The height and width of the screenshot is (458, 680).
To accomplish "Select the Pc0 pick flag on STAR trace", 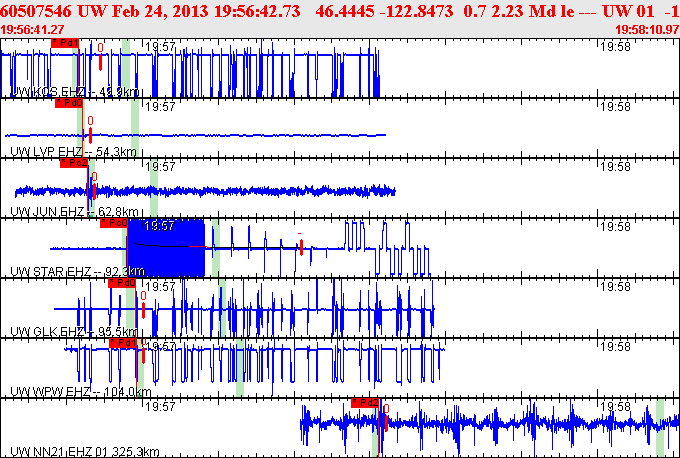I will point(114,223).
